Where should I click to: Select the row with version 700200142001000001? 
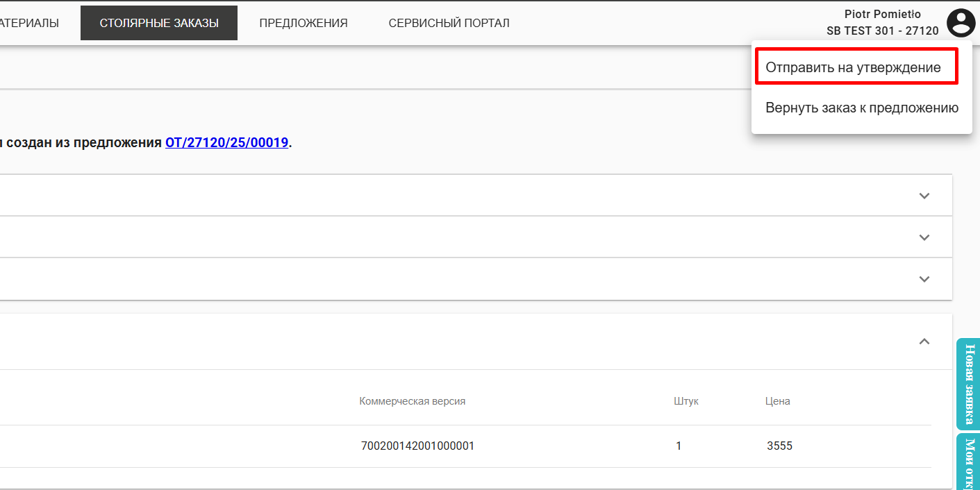pos(417,446)
